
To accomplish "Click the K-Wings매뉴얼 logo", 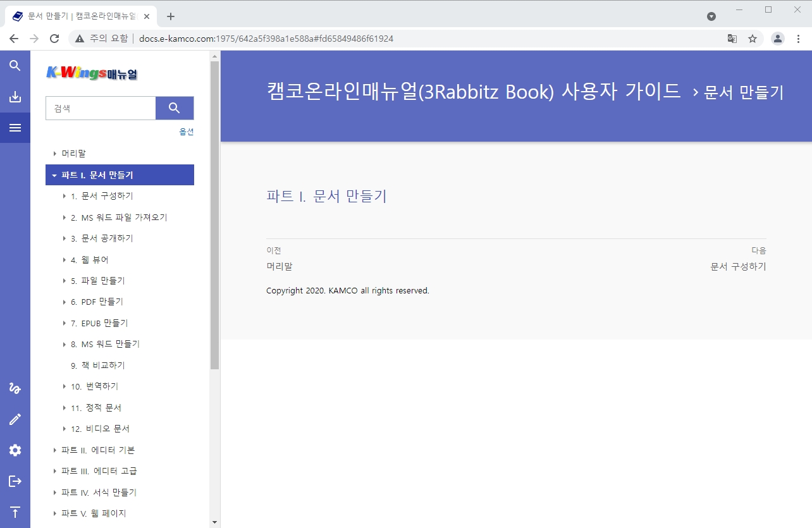I will (x=92, y=74).
